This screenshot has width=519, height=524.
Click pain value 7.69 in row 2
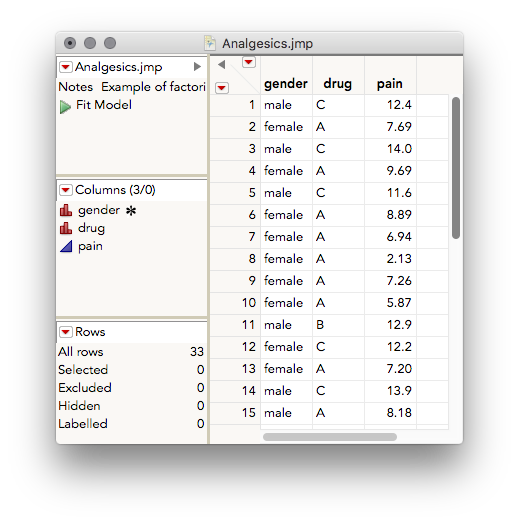(399, 127)
